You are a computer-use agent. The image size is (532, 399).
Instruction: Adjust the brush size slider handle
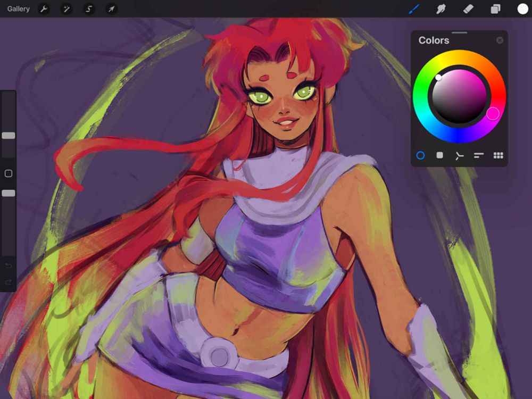(x=9, y=136)
